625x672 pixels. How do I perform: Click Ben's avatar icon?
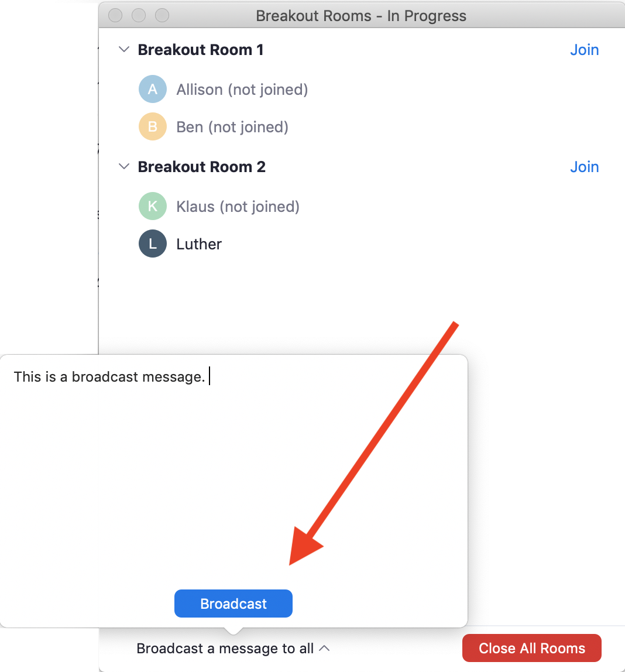[x=152, y=126]
